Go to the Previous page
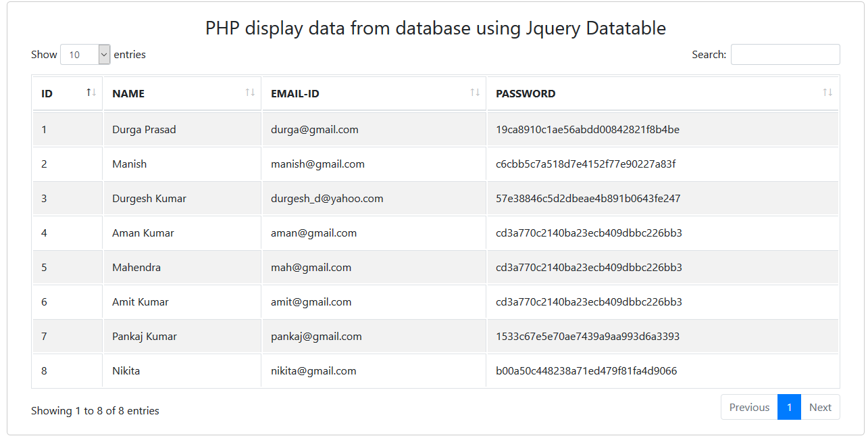This screenshot has height=436, width=868. click(749, 407)
